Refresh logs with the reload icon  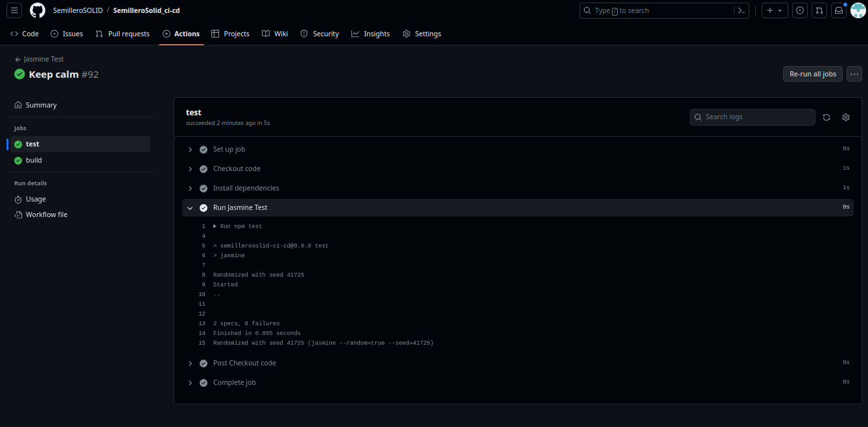pyautogui.click(x=827, y=117)
